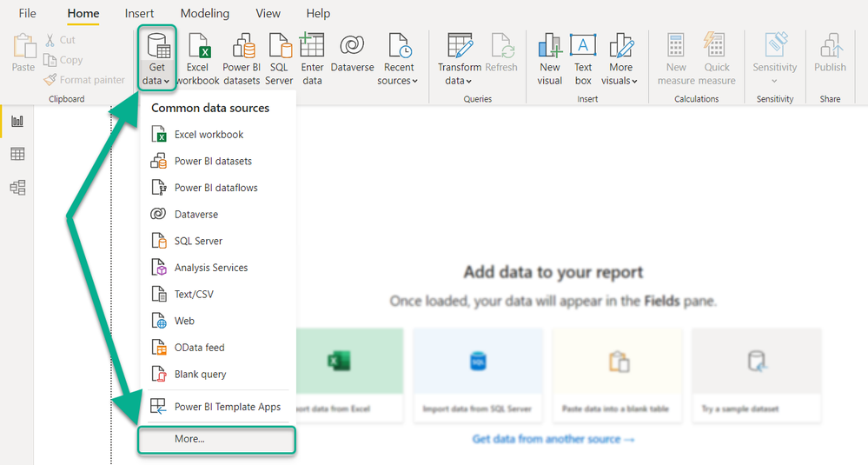Image resolution: width=868 pixels, height=465 pixels.
Task: Select the Format painter tool
Action: [x=84, y=80]
